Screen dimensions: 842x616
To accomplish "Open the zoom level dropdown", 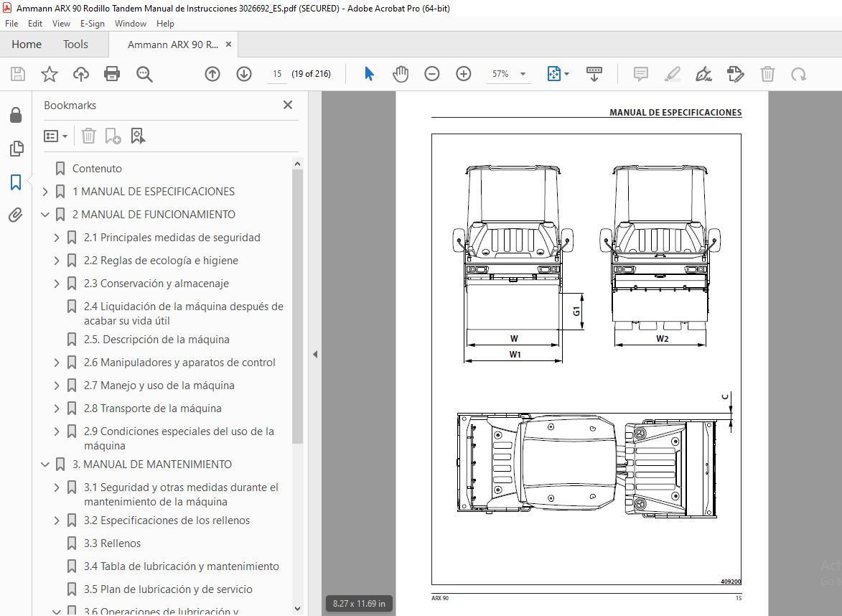I will 523,74.
